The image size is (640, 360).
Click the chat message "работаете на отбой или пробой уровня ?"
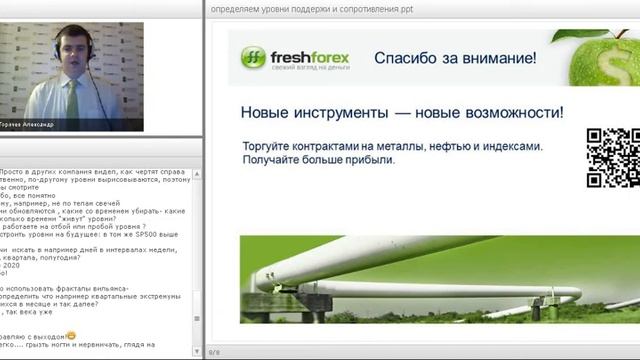pyautogui.click(x=73, y=227)
